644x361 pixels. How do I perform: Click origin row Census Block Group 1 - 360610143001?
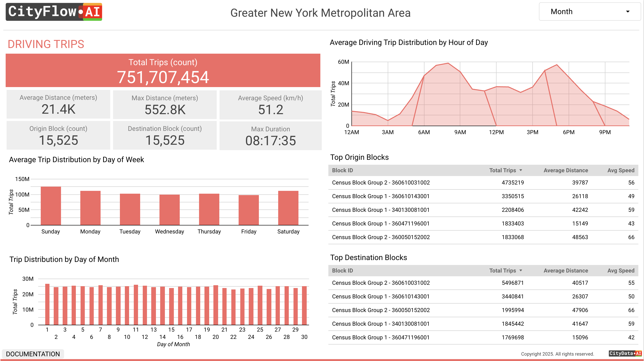(483, 196)
